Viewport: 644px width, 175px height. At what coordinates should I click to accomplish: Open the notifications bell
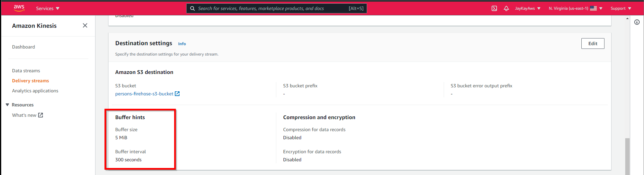point(506,8)
